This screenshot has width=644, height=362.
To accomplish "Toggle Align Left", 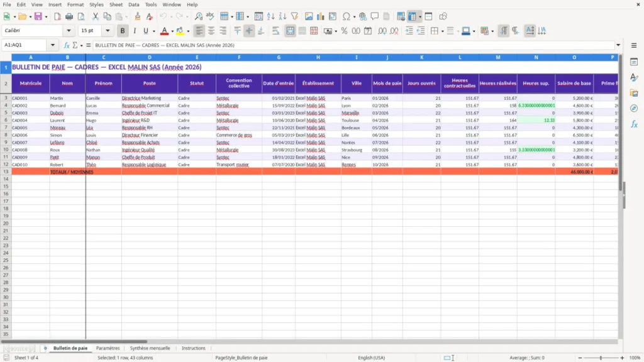I will 199,31.
